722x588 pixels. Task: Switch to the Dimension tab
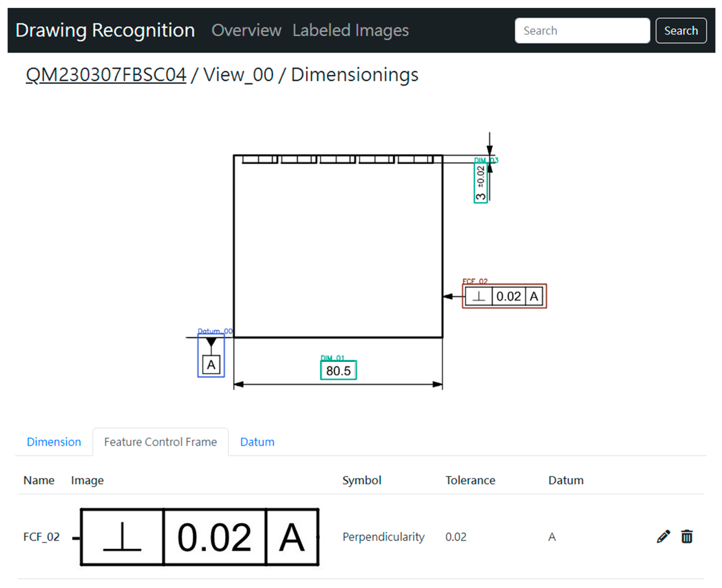pos(54,442)
